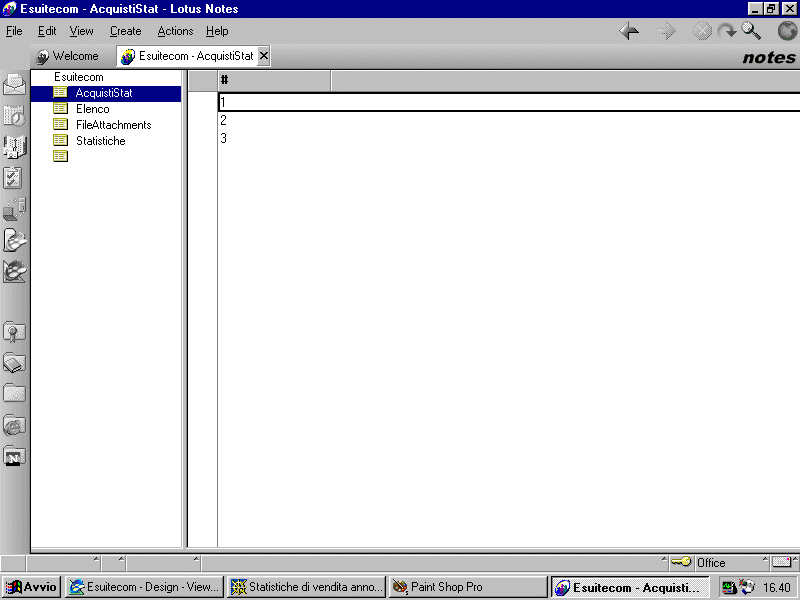Click the Go Back arrow
This screenshot has width=800, height=600.
point(629,32)
